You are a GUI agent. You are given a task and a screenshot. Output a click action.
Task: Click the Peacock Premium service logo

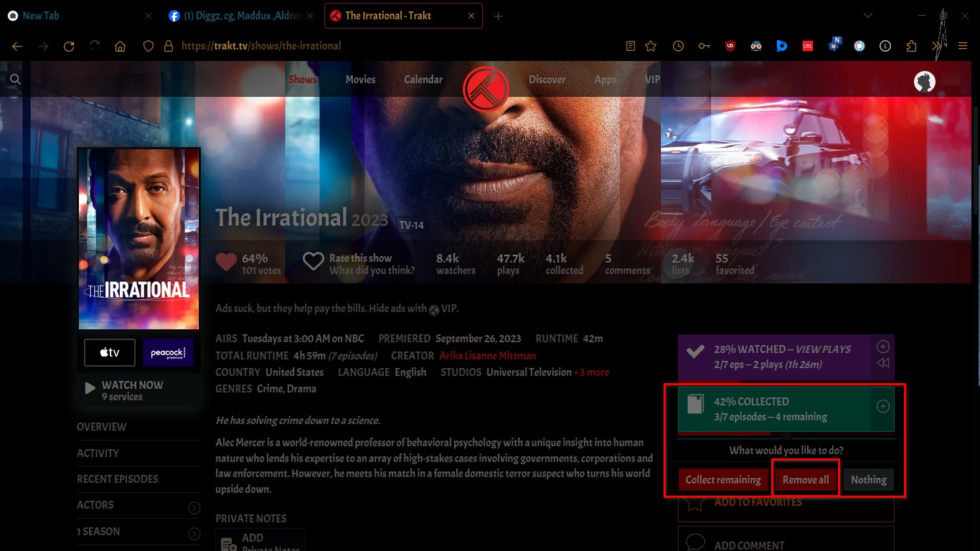point(168,352)
